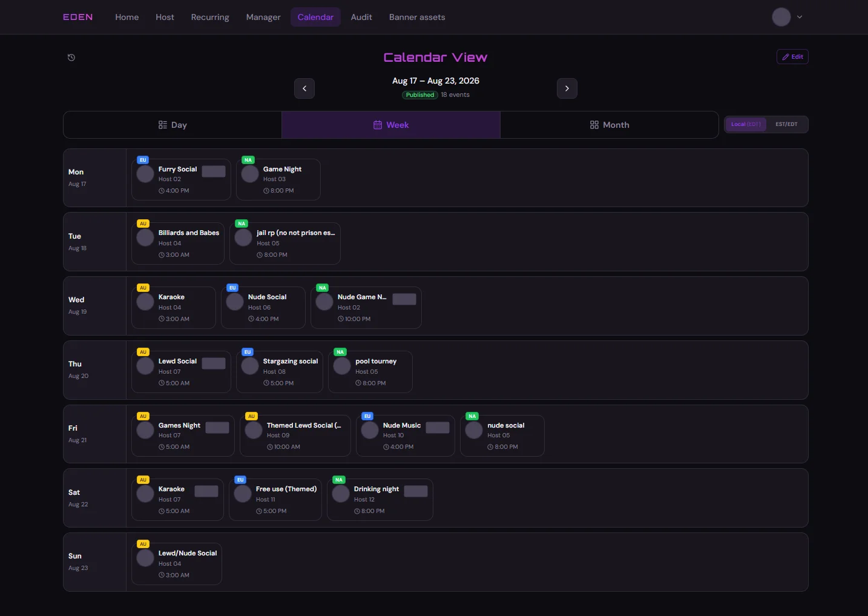The width and height of the screenshot is (868, 616).
Task: Click the pool tourney host avatar
Action: [x=343, y=366]
